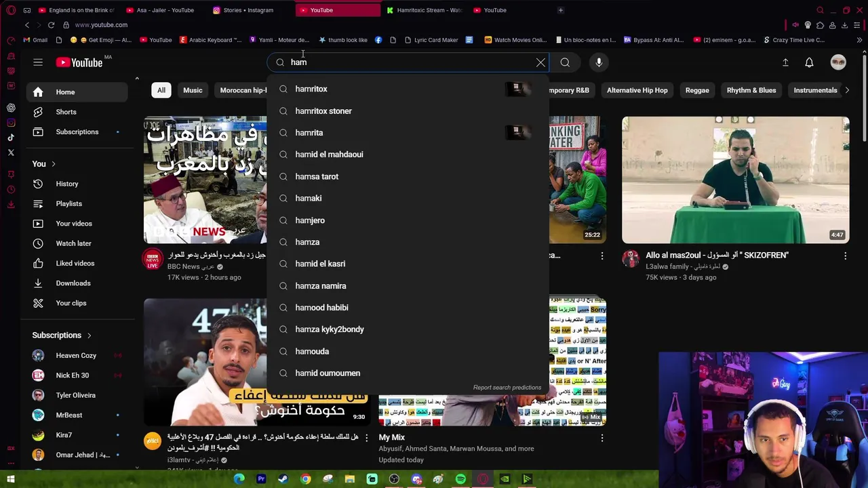Open 'Liked videos' in the sidebar

[77, 263]
